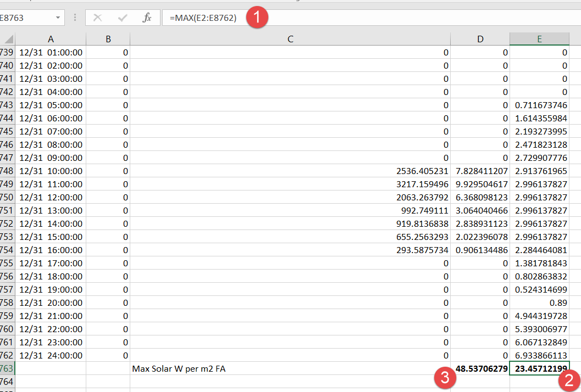
Task: Click cell with 12/31 05:00:00
Action: pyautogui.click(x=51, y=105)
